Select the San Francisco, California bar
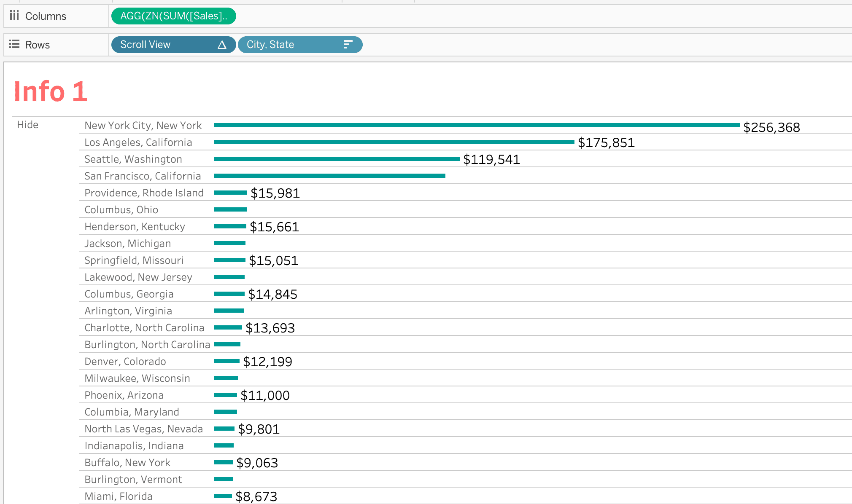The height and width of the screenshot is (504, 852). (x=329, y=176)
